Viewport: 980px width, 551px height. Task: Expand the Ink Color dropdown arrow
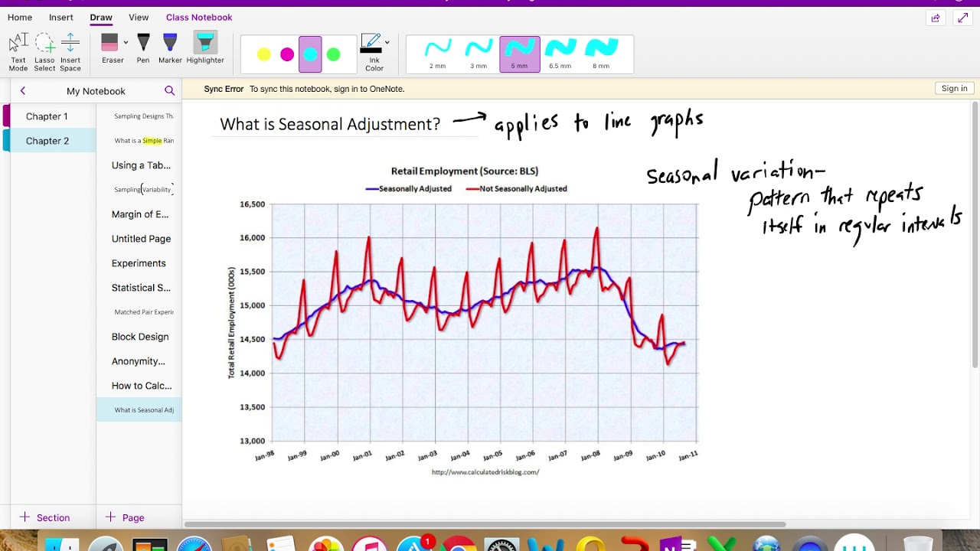tap(387, 43)
